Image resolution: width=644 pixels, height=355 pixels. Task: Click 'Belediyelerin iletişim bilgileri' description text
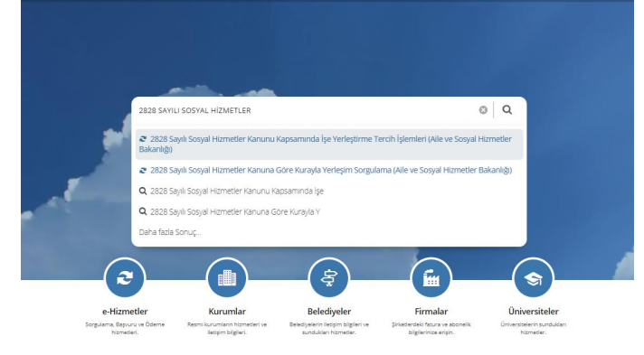click(329, 328)
